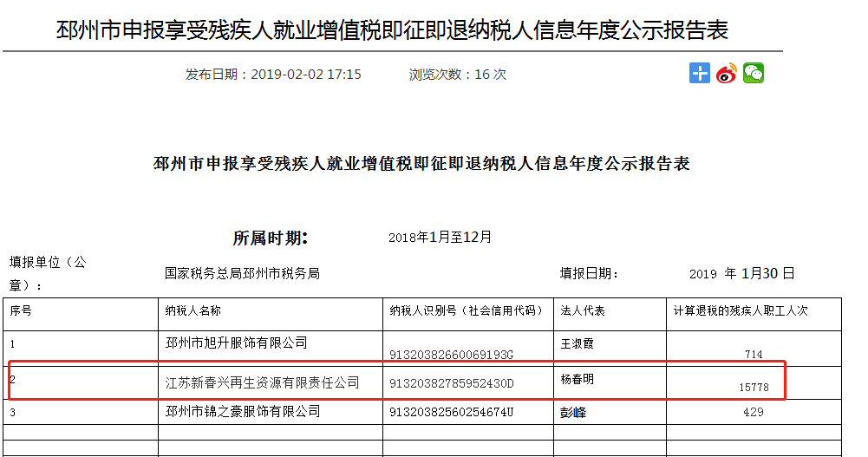
Task: Click the bold centered report title
Action: tap(421, 164)
